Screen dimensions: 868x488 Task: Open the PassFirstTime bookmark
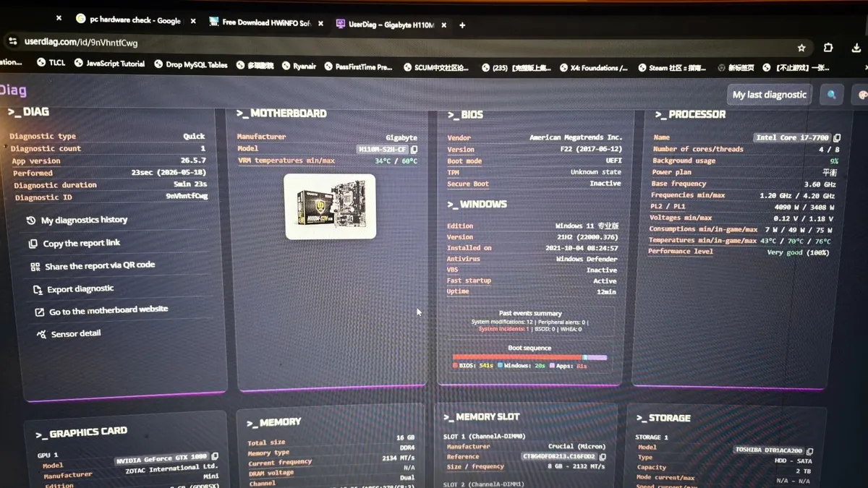pos(358,67)
